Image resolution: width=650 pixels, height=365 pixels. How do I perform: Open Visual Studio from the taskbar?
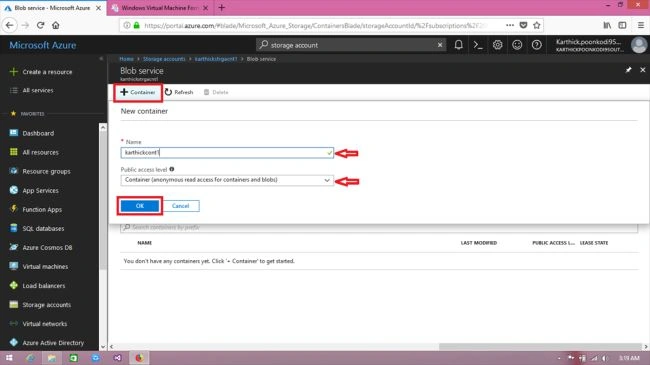tap(117, 358)
